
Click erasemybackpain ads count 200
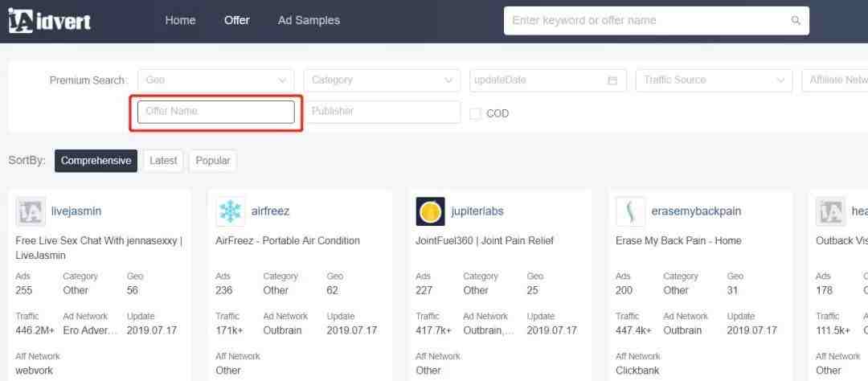click(624, 290)
